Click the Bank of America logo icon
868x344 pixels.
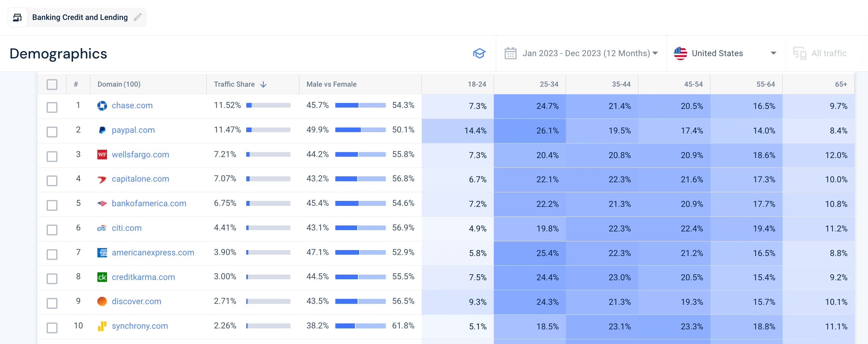(102, 204)
